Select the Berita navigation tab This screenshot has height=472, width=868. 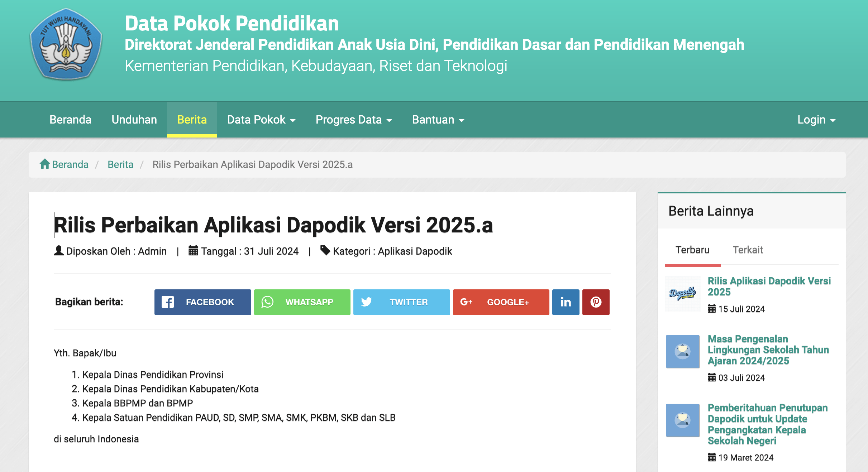click(192, 120)
